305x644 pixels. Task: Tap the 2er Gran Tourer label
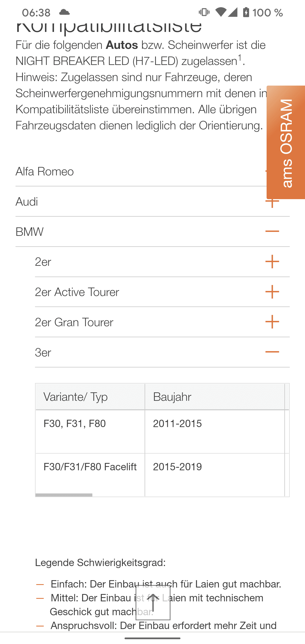coord(74,322)
